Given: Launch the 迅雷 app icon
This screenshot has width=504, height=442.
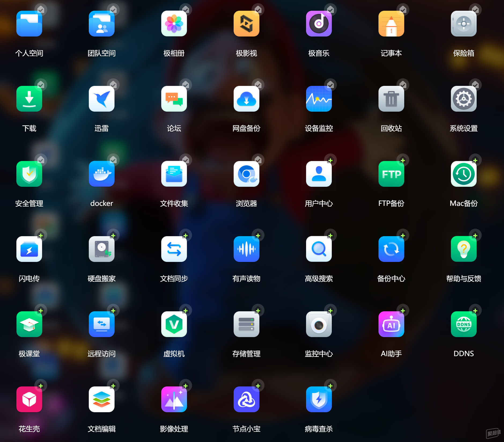Looking at the screenshot, I should coord(102,99).
